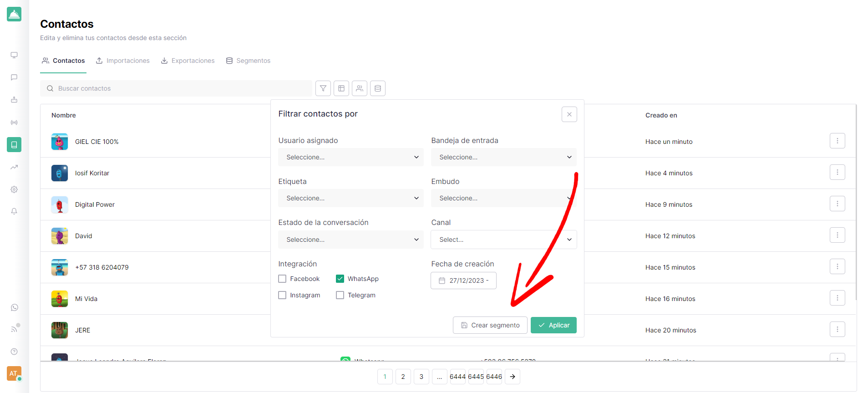Check the Facebook integration box
The width and height of the screenshot is (868, 393).
pyautogui.click(x=282, y=279)
